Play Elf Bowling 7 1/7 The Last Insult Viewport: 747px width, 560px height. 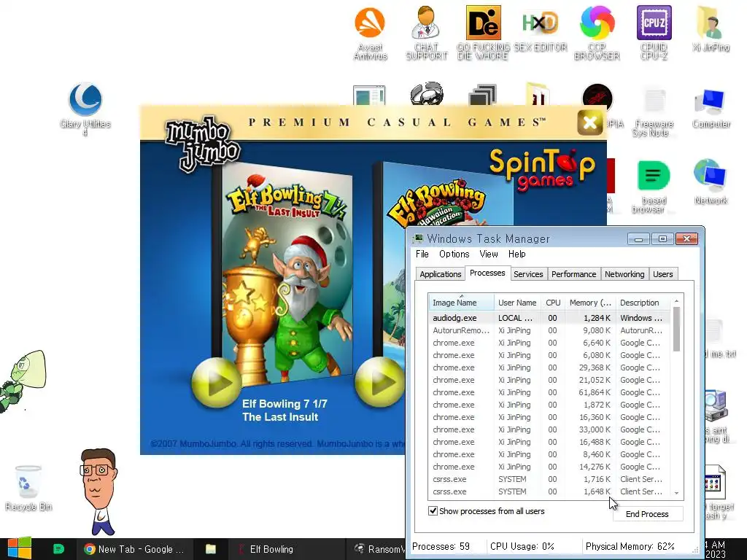coord(216,382)
